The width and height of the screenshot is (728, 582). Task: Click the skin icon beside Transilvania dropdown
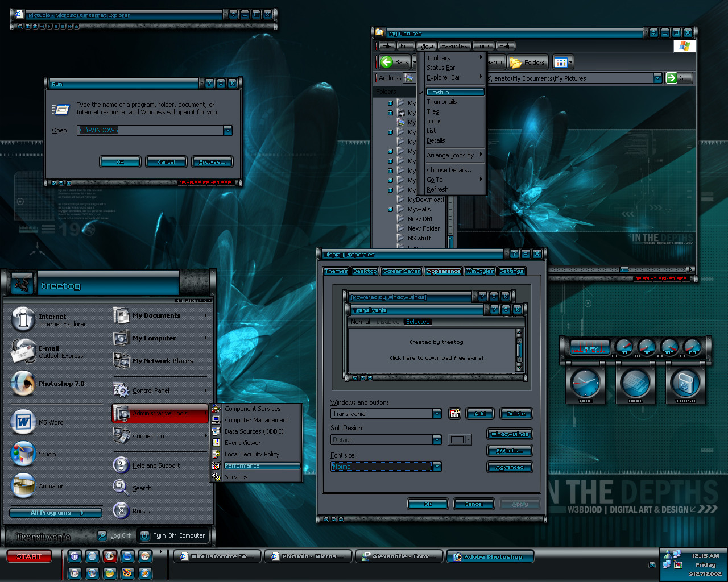454,414
